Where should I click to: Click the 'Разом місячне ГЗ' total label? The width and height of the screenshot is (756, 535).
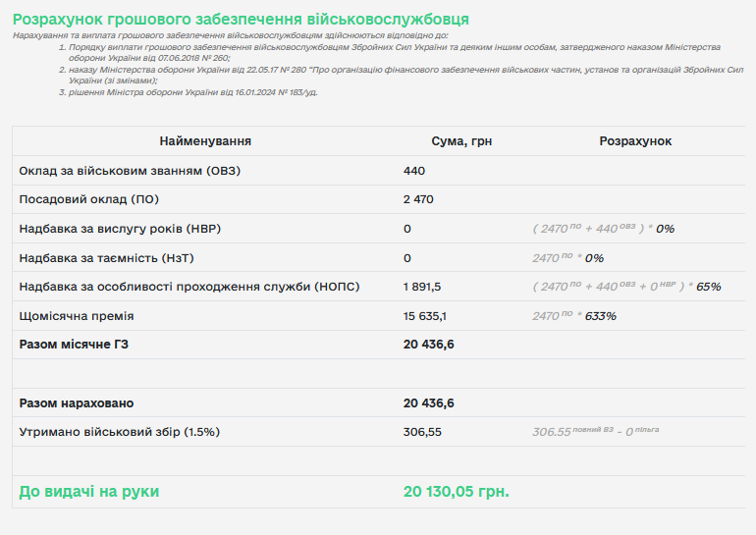pyautogui.click(x=74, y=345)
